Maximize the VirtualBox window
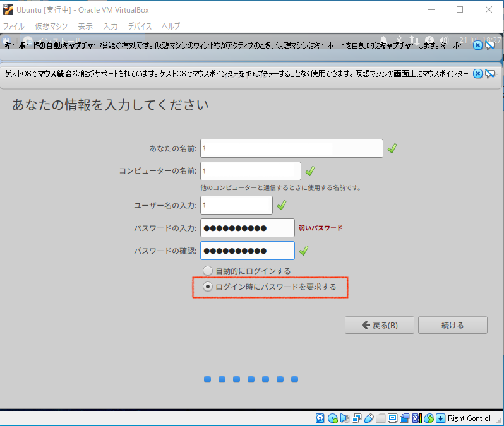The image size is (504, 426). 460,9
